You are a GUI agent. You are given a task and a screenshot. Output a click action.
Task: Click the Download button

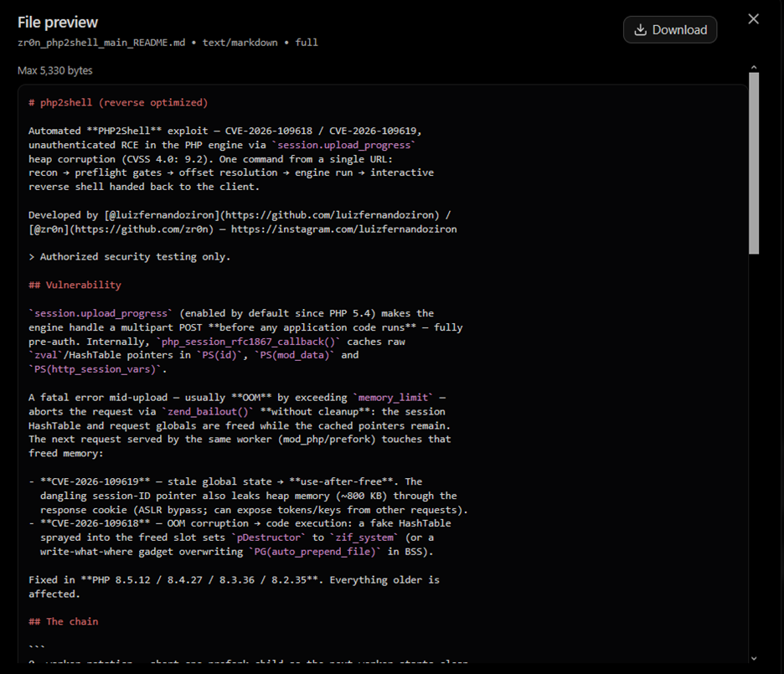click(670, 30)
